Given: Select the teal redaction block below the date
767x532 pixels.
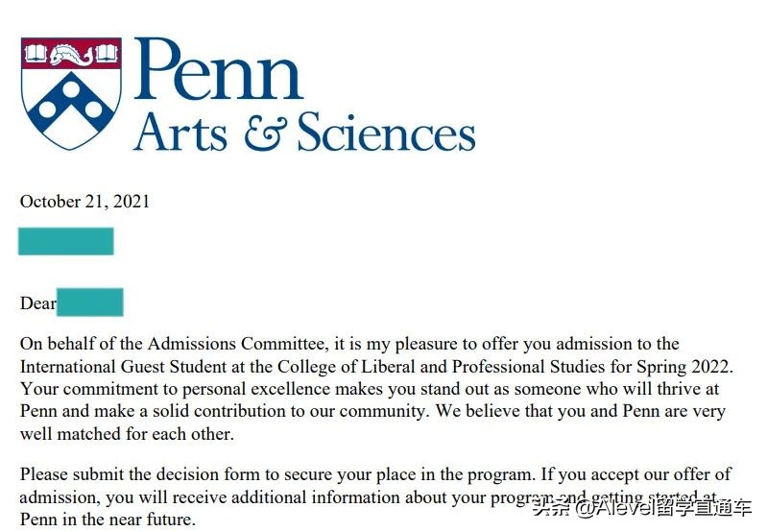Looking at the screenshot, I should [65, 241].
